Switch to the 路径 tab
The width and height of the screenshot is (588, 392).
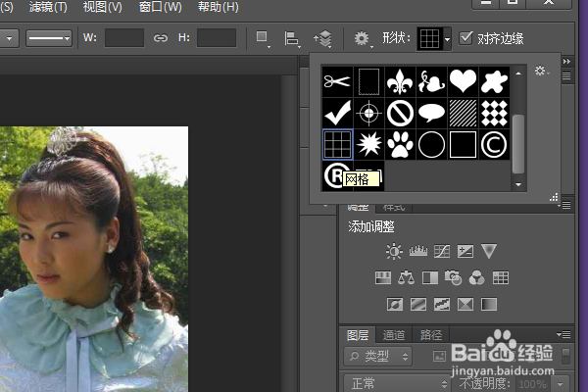(431, 335)
